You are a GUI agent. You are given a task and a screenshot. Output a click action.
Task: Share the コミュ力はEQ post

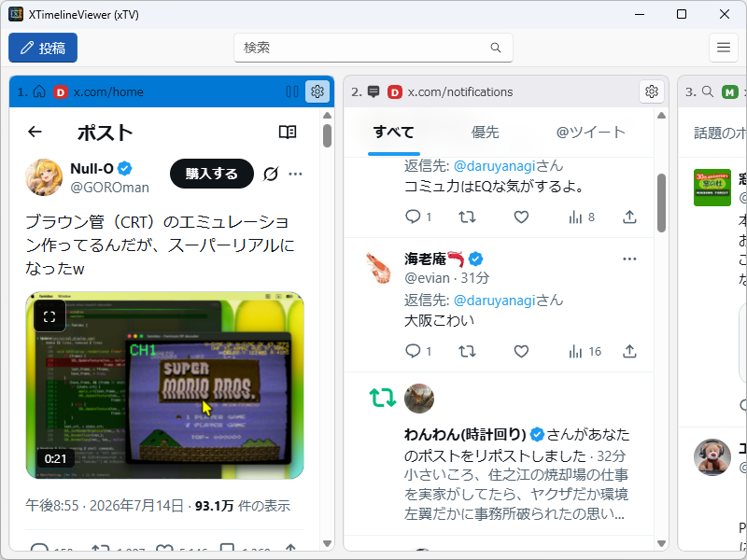pyautogui.click(x=629, y=217)
